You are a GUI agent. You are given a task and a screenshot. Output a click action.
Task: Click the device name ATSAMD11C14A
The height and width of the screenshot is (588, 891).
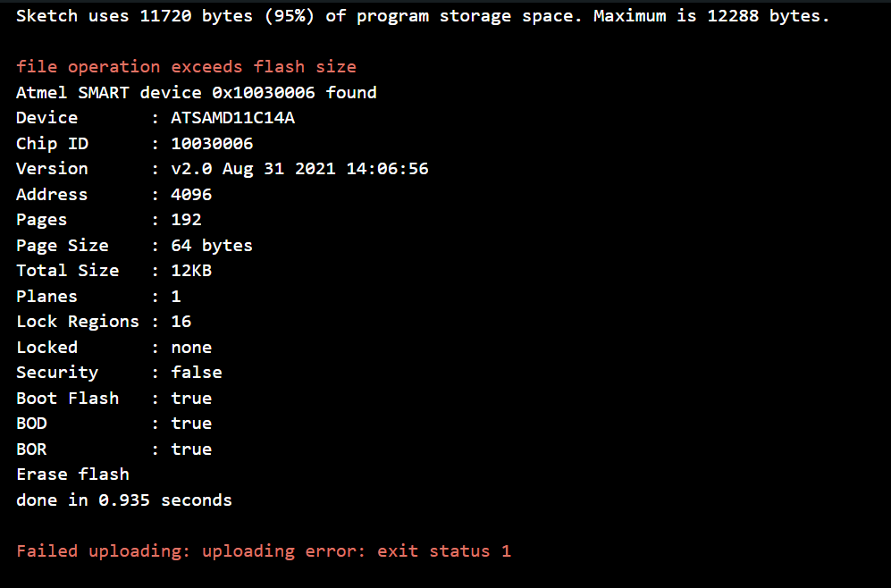232,118
